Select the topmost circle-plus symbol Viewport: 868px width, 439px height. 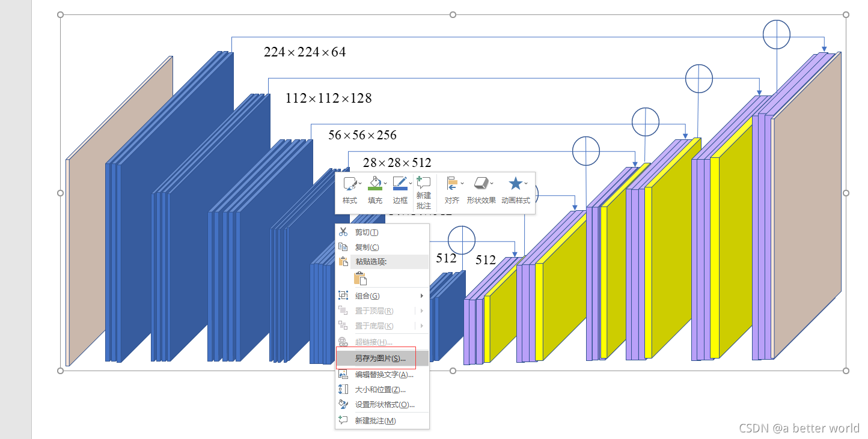coord(777,34)
